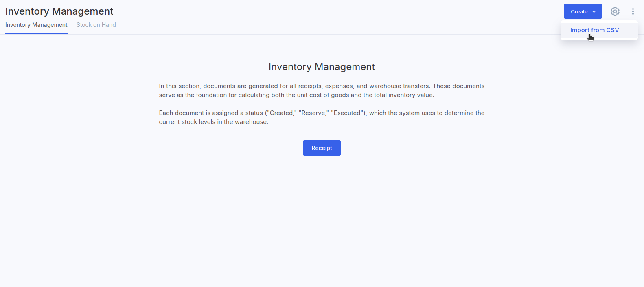Click the blue Receipt button
The width and height of the screenshot is (644, 287).
(x=322, y=148)
